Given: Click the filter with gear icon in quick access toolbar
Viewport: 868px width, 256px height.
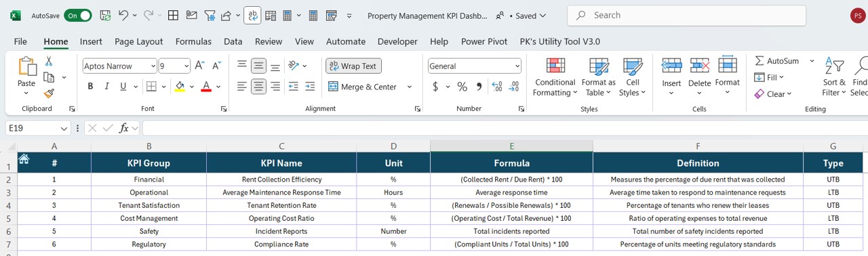Looking at the screenshot, I should [210, 15].
